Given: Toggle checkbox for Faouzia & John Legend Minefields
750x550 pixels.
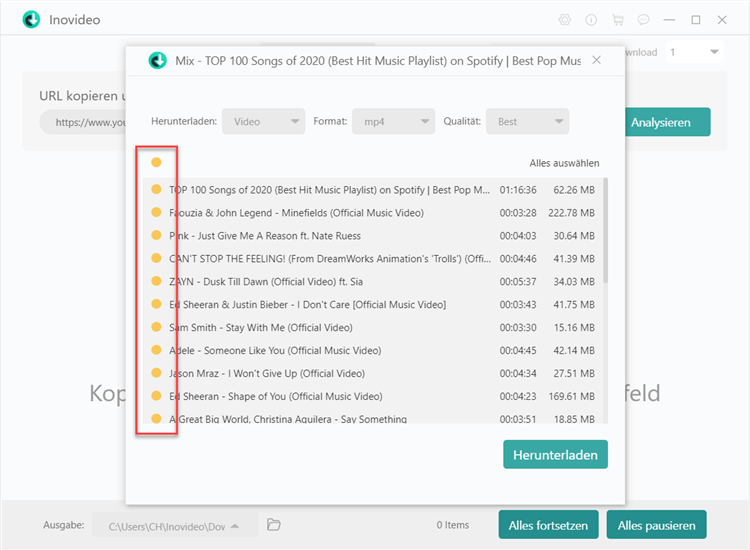Looking at the screenshot, I should tap(156, 212).
